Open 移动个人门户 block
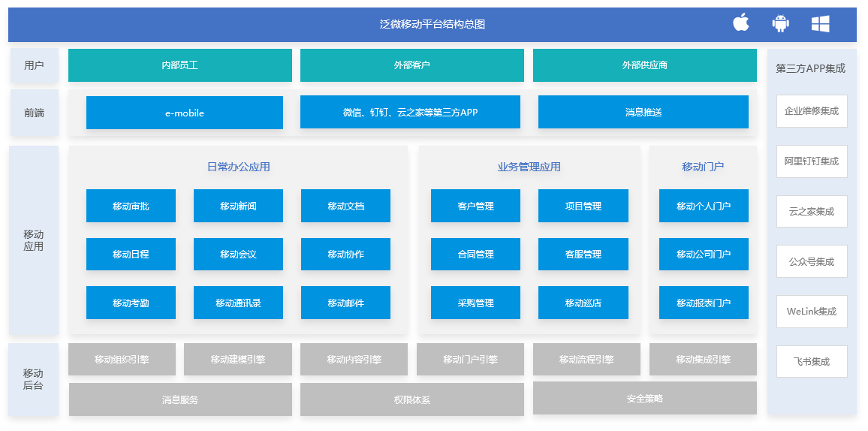This screenshot has width=868, height=431. tap(704, 206)
